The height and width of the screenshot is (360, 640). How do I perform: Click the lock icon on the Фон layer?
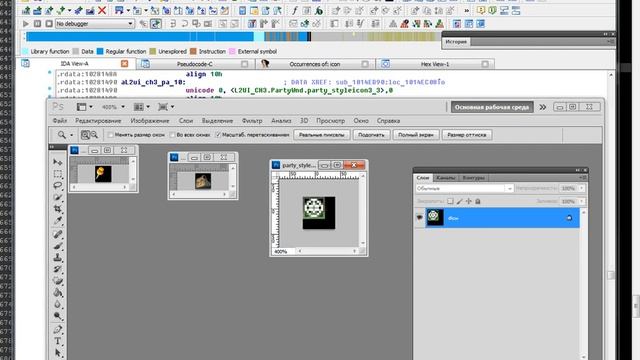569,218
